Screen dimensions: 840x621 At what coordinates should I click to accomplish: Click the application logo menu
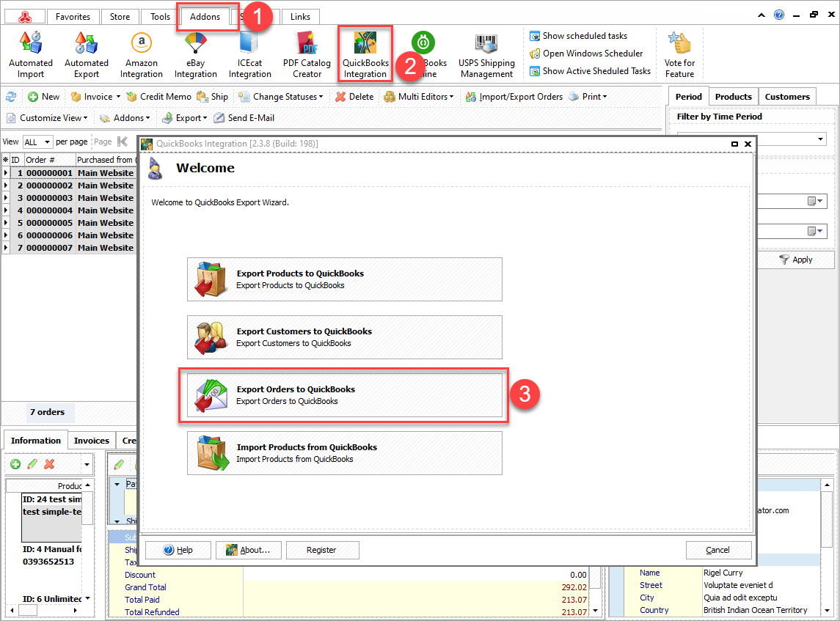tap(25, 17)
